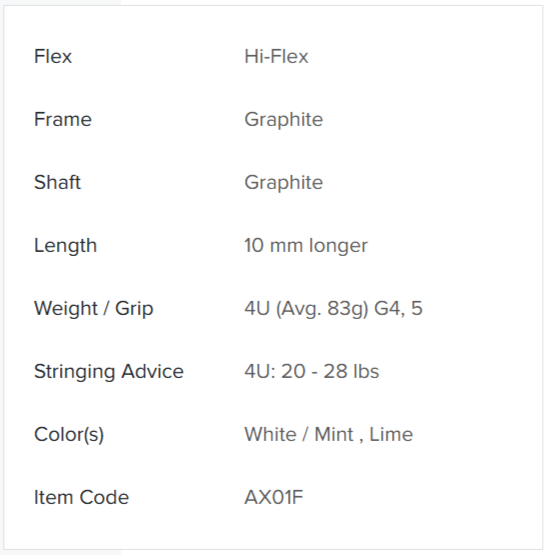Click the Length label
Image resolution: width=547 pixels, height=555 pixels.
tap(65, 246)
